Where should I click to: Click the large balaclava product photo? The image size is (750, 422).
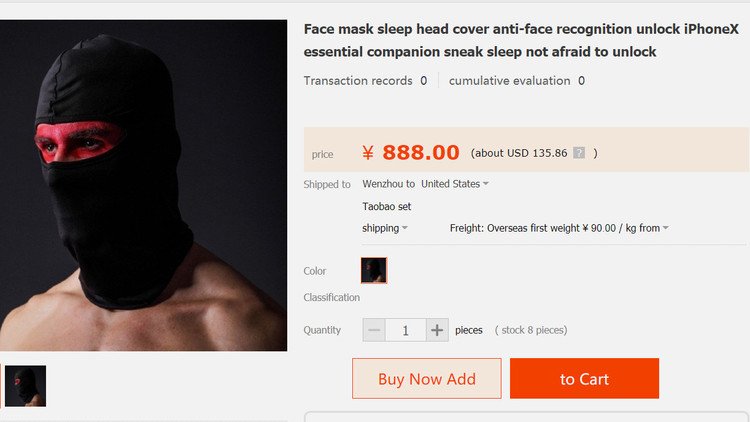tap(143, 185)
